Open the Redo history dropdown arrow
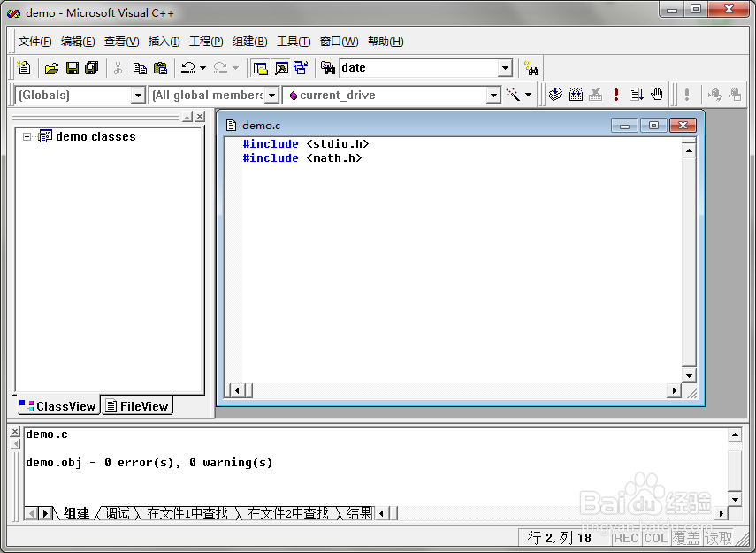The width and height of the screenshot is (756, 553). click(235, 68)
